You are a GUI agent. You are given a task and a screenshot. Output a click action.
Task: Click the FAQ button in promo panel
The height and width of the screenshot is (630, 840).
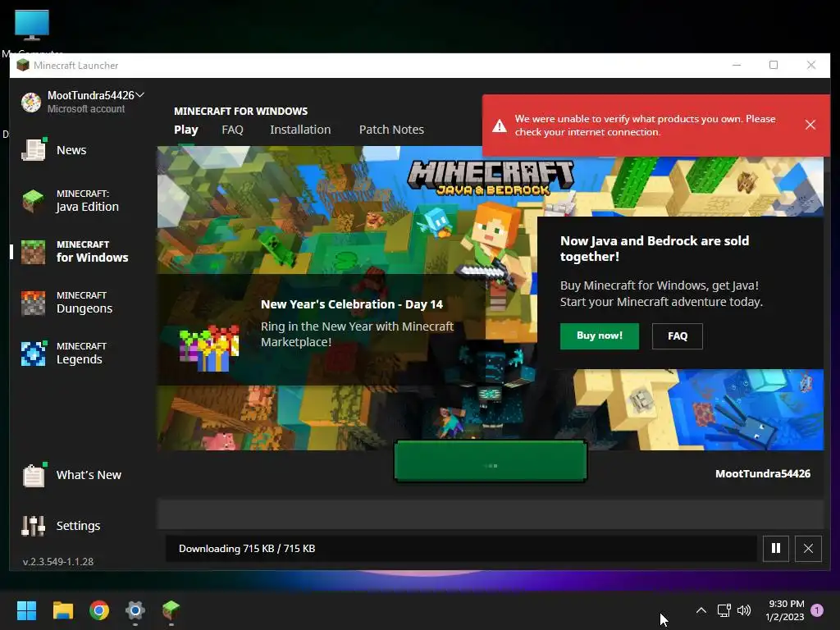tap(677, 336)
